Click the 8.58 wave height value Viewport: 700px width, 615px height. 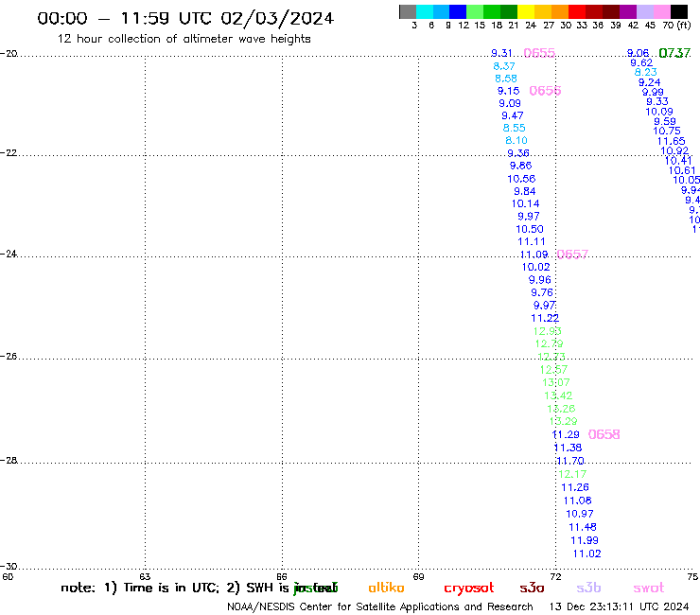(506, 79)
